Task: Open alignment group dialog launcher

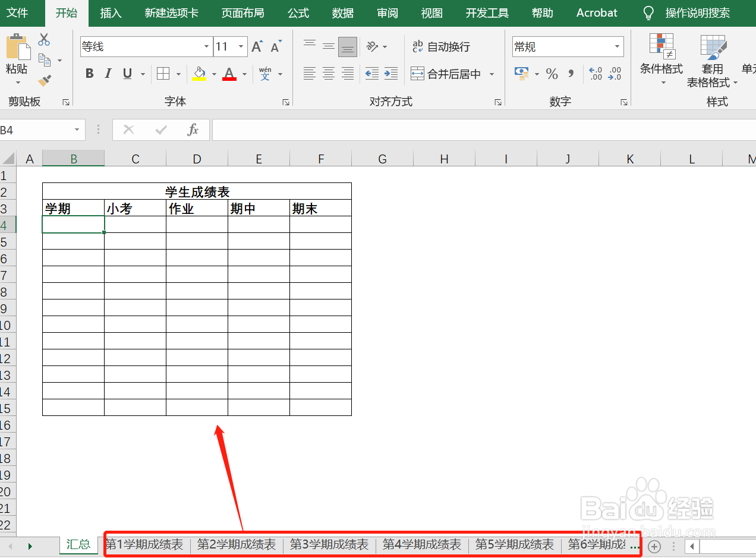Action: [498, 102]
